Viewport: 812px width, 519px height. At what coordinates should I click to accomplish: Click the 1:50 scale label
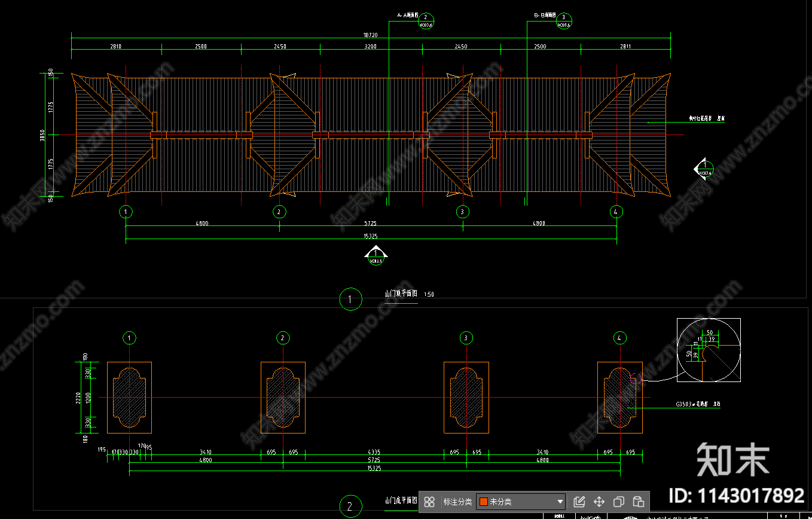point(429,294)
